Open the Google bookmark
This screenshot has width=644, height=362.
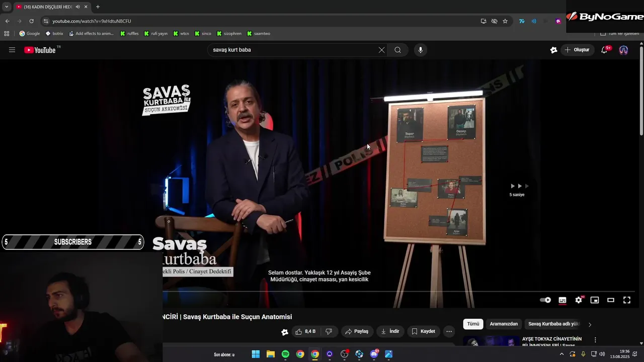pyautogui.click(x=30, y=34)
